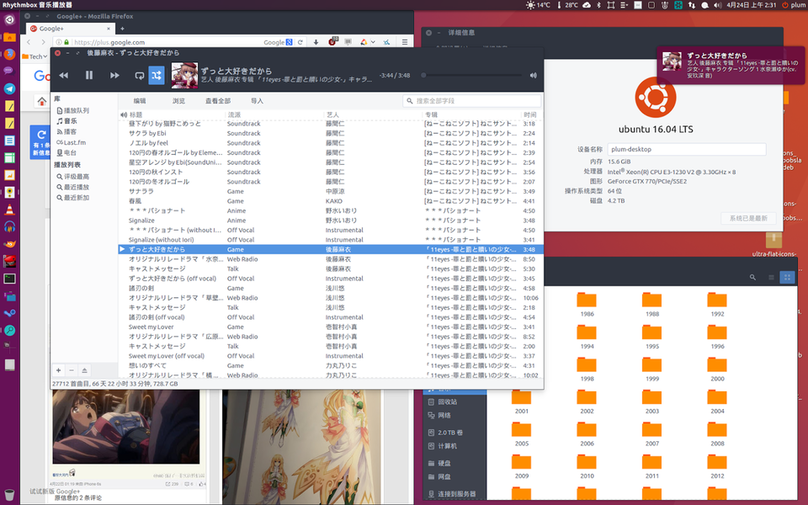The image size is (808, 505).
Task: Switch Files window to grid view
Action: click(x=787, y=278)
